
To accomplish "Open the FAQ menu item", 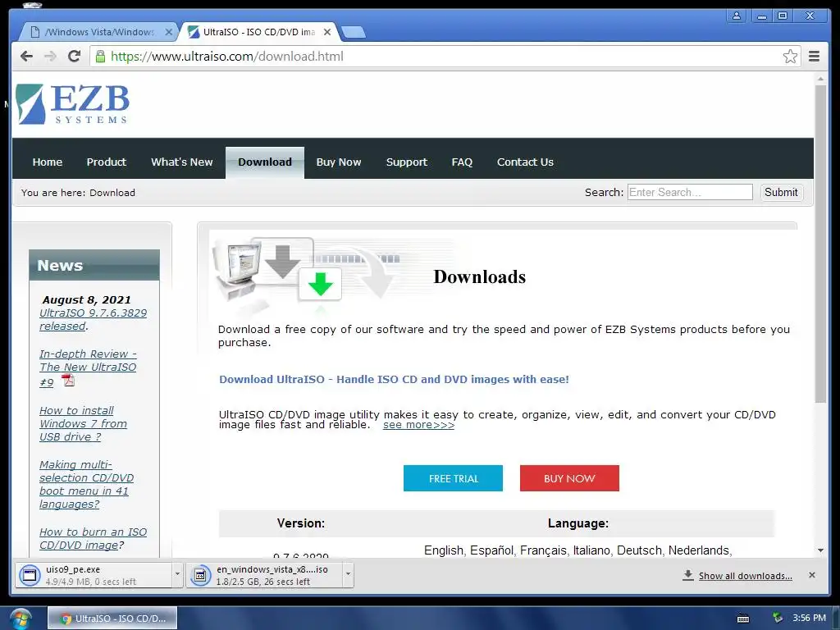I will pyautogui.click(x=462, y=162).
